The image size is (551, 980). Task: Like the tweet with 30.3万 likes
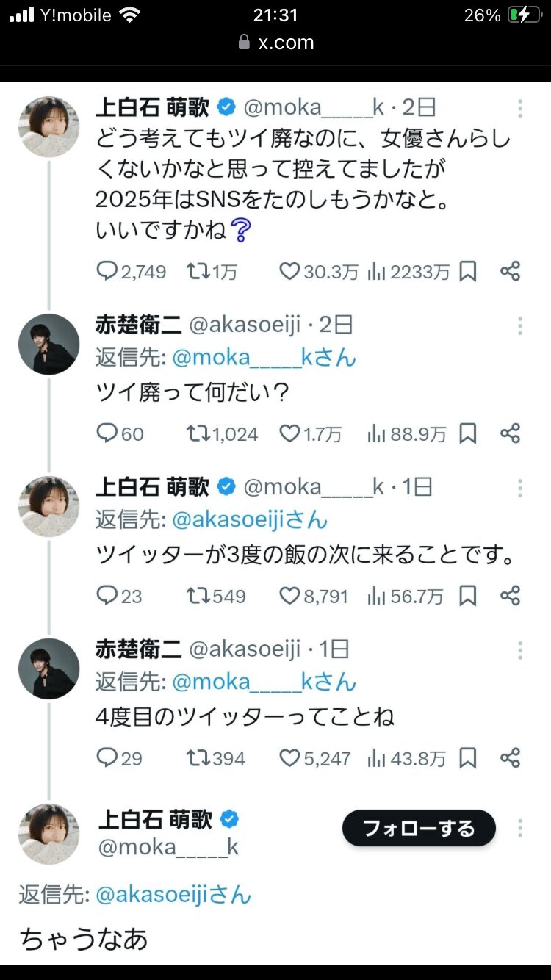click(x=290, y=272)
